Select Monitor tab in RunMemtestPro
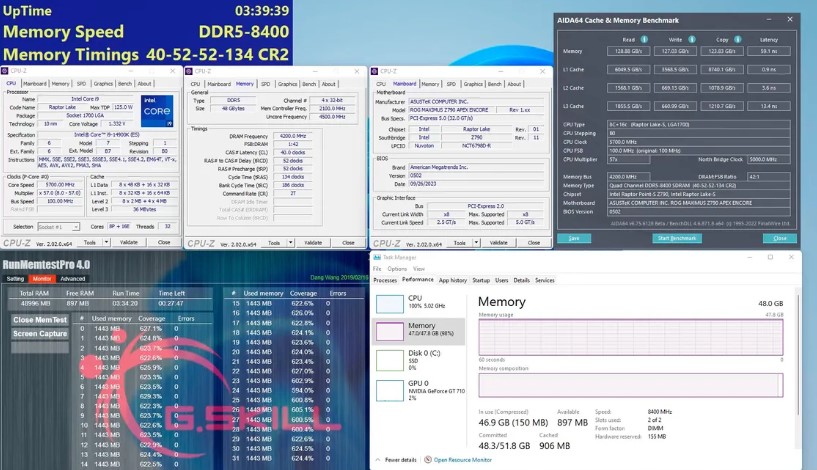 tap(42, 279)
